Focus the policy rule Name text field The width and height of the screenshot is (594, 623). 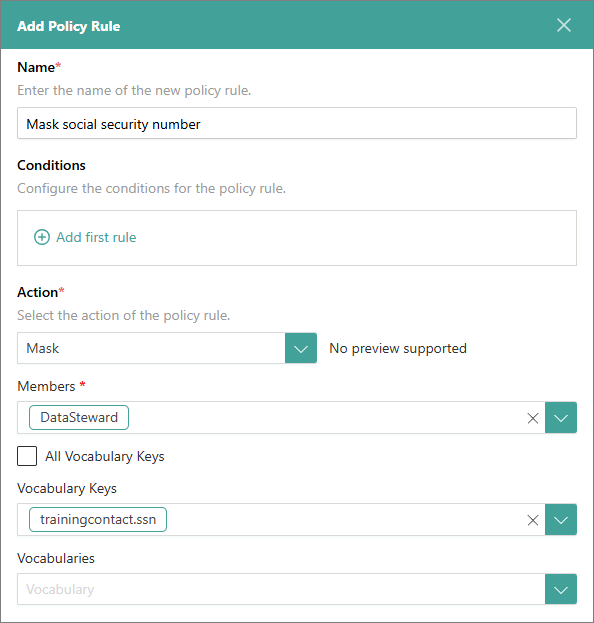pos(297,123)
